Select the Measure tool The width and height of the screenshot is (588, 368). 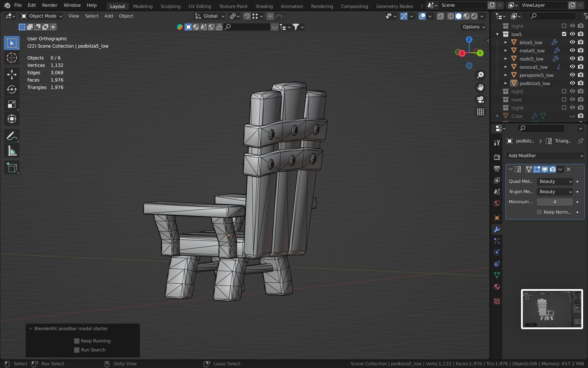(12, 151)
